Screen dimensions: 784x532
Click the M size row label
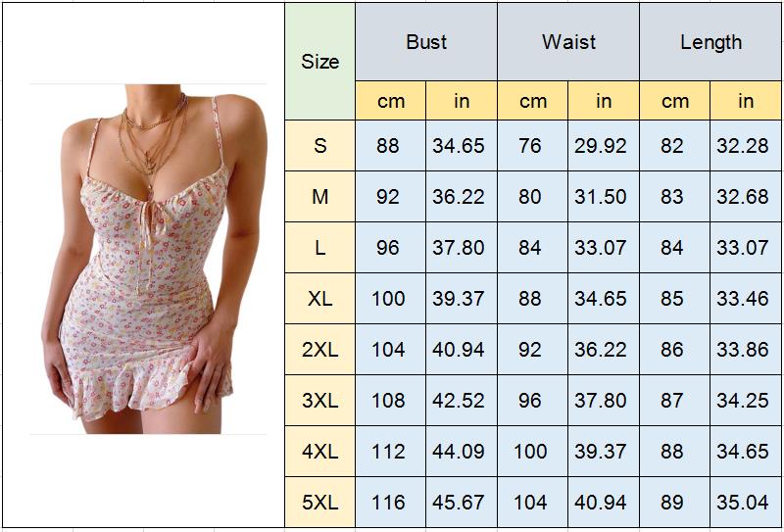(319, 197)
